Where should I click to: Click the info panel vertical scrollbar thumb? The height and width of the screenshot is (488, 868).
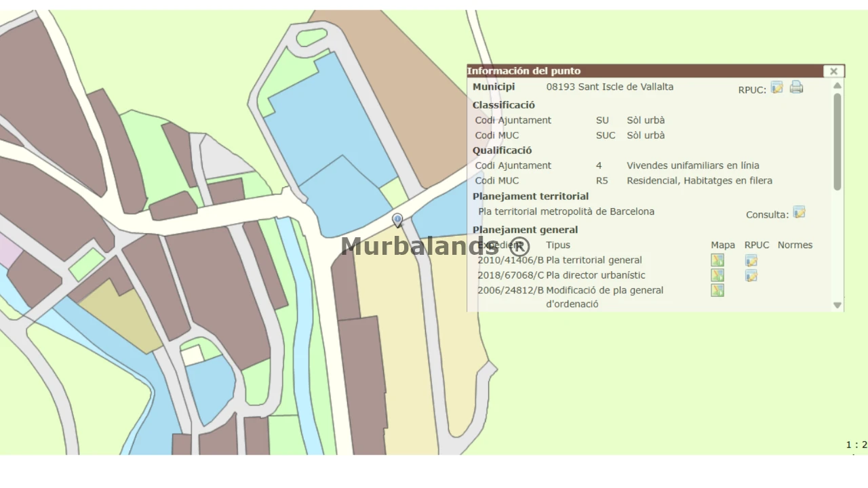point(837,142)
